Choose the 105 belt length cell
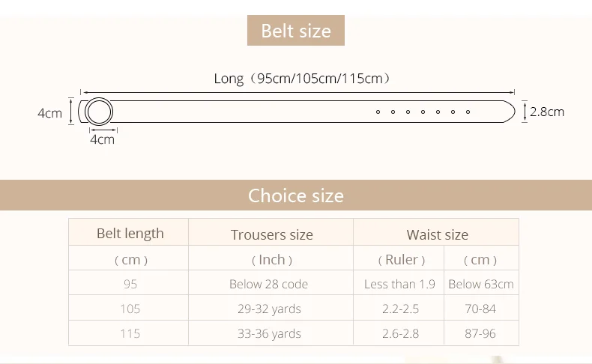The width and height of the screenshot is (592, 364). [x=130, y=309]
